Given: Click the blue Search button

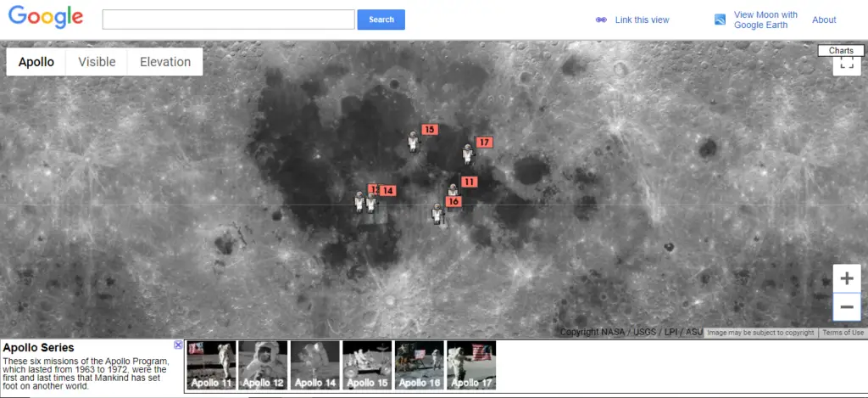Looking at the screenshot, I should (x=381, y=20).
